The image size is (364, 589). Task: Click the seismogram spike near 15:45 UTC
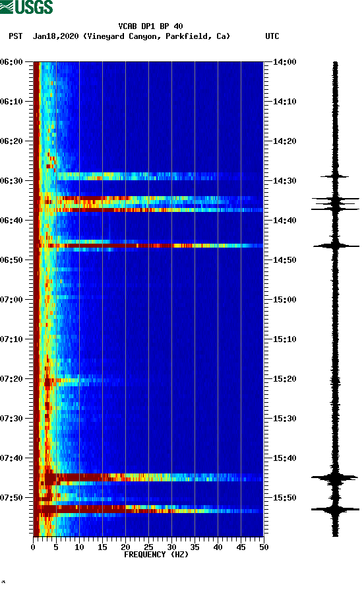pos(335,478)
